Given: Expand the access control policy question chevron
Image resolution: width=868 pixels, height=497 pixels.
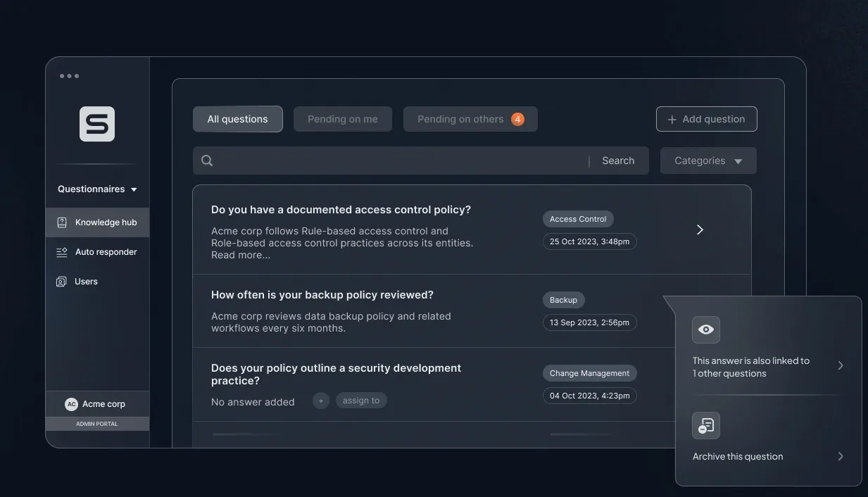Looking at the screenshot, I should 700,229.
